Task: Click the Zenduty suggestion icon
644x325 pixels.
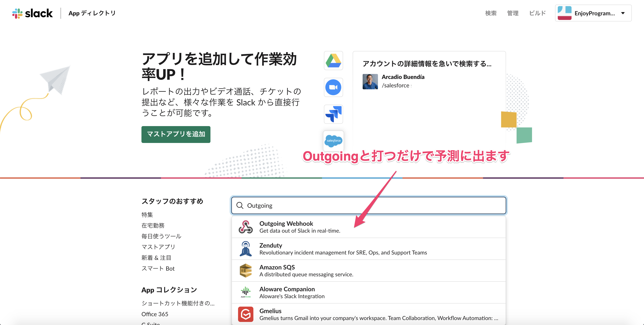Action: point(246,249)
